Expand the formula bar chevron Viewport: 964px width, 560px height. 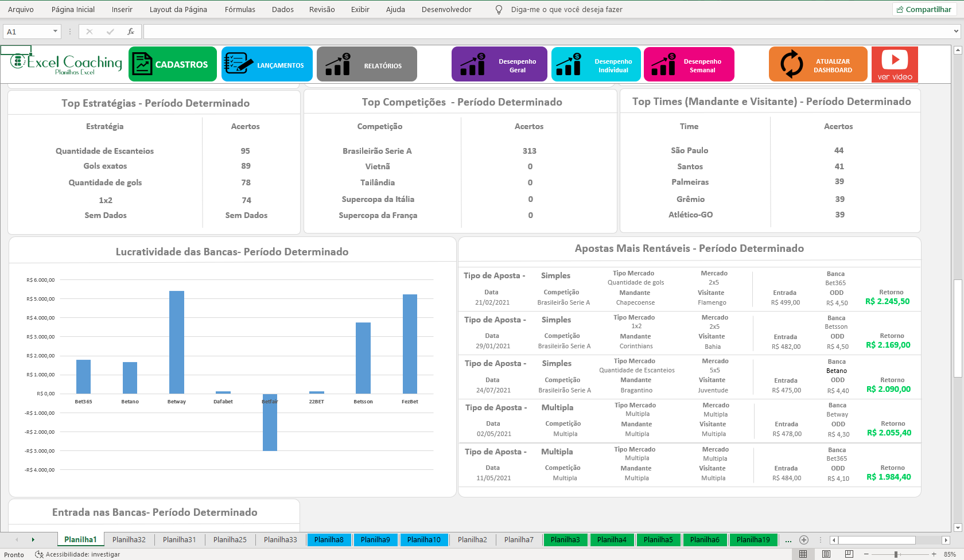click(x=956, y=32)
